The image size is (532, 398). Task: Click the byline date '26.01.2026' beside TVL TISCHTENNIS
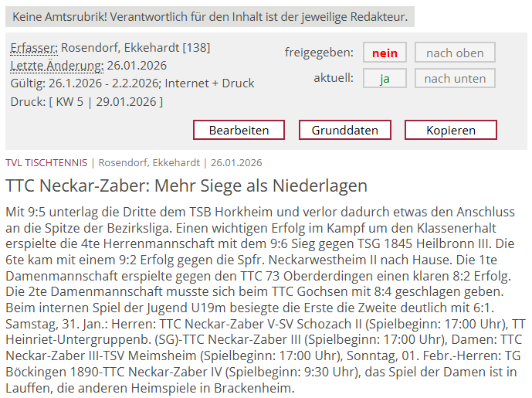tap(236, 162)
